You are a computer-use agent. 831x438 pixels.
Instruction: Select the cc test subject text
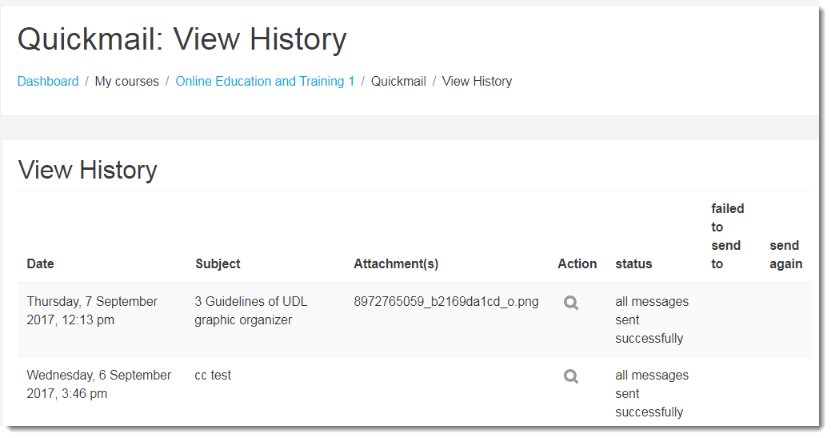[x=213, y=375]
